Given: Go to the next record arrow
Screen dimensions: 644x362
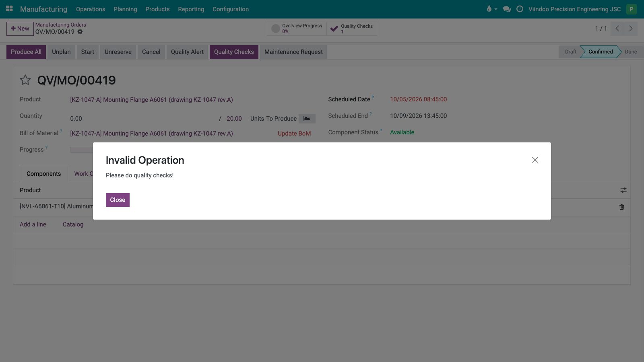Looking at the screenshot, I should tap(631, 29).
